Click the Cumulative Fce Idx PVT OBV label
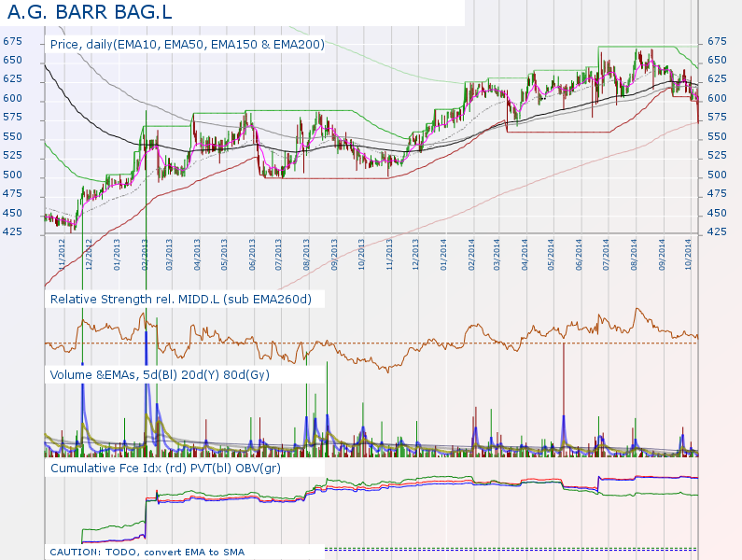 pyautogui.click(x=165, y=469)
